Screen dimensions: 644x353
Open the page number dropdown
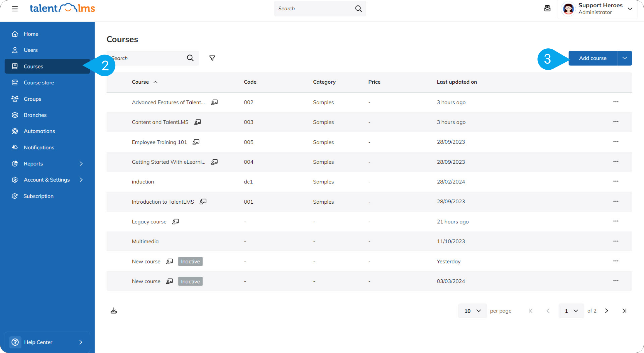click(571, 311)
